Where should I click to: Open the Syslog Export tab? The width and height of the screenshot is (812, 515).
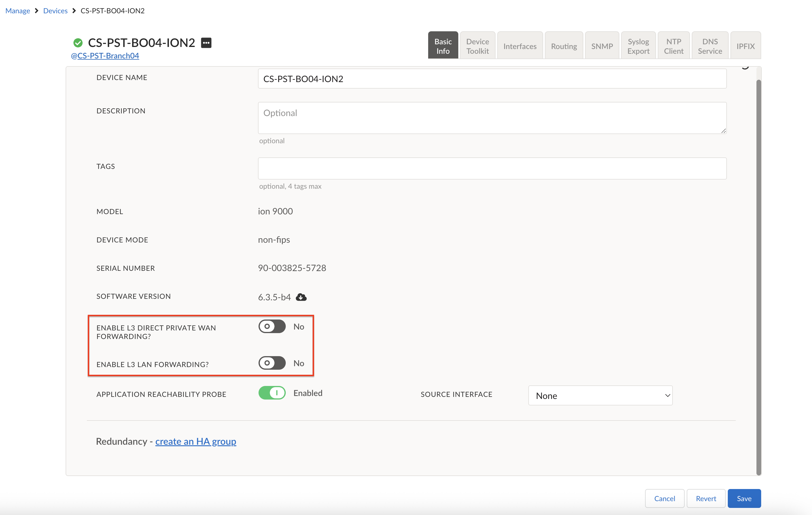638,45
